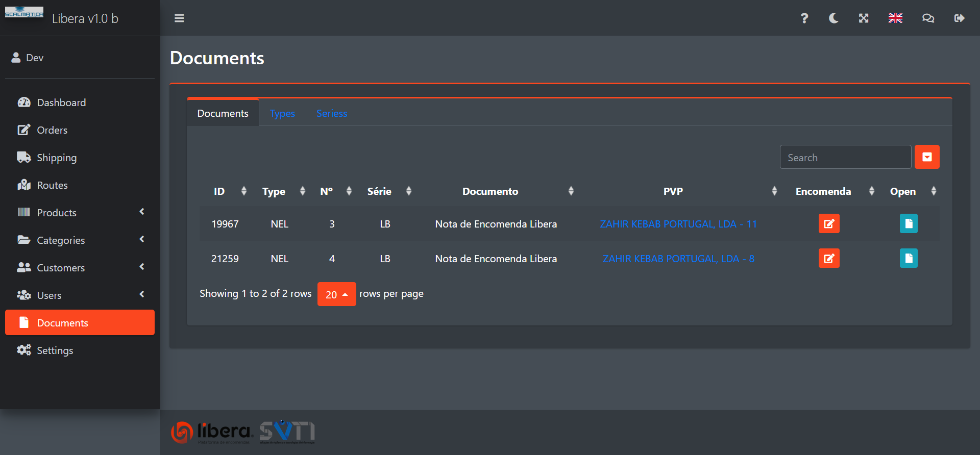Open the chat messages icon

coord(928,18)
